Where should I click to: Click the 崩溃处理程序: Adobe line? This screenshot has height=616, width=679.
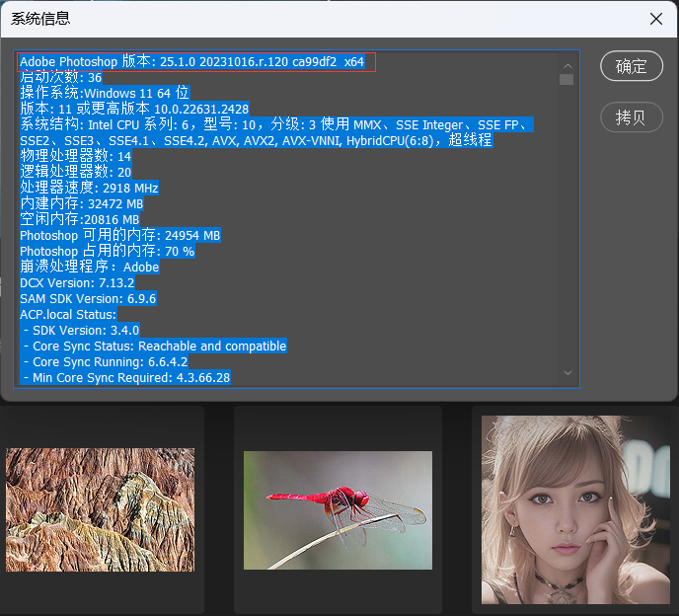click(89, 267)
